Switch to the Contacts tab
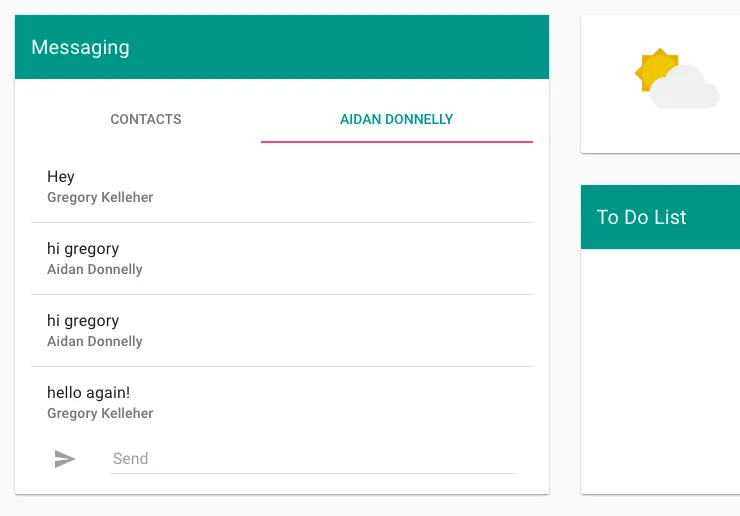Viewport: 740px width, 516px height. point(146,119)
